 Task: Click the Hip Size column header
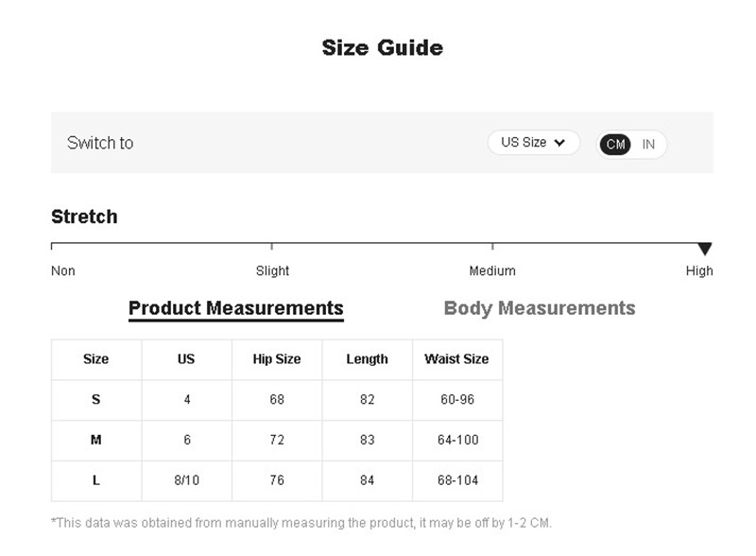click(x=277, y=359)
